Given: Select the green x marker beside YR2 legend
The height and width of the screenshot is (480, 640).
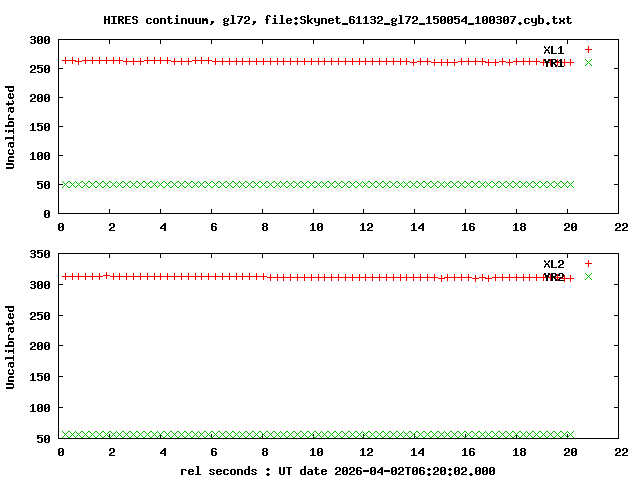Looking at the screenshot, I should point(588,277).
